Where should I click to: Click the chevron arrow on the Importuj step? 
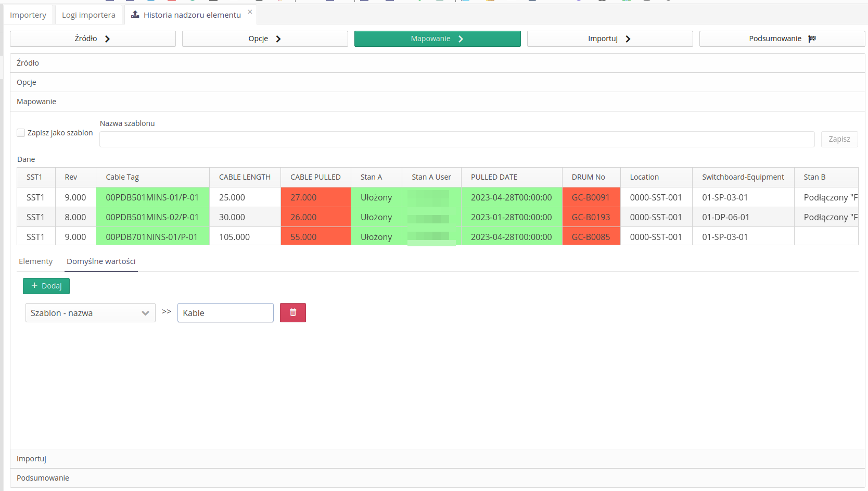tap(628, 38)
